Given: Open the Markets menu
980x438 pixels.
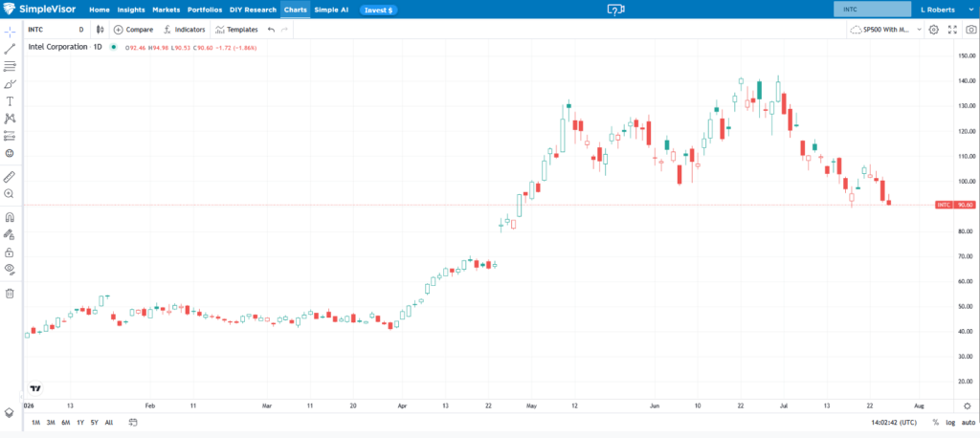Looking at the screenshot, I should pos(167,10).
